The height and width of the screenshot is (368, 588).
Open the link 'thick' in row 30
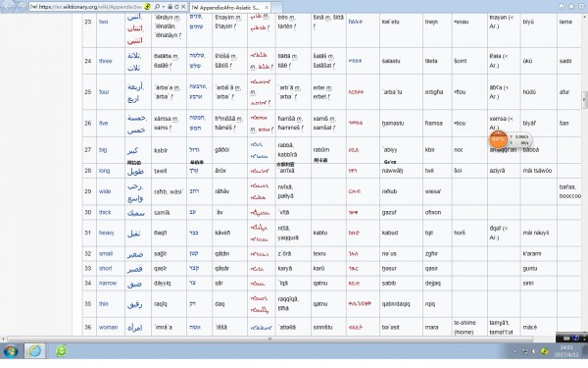105,213
